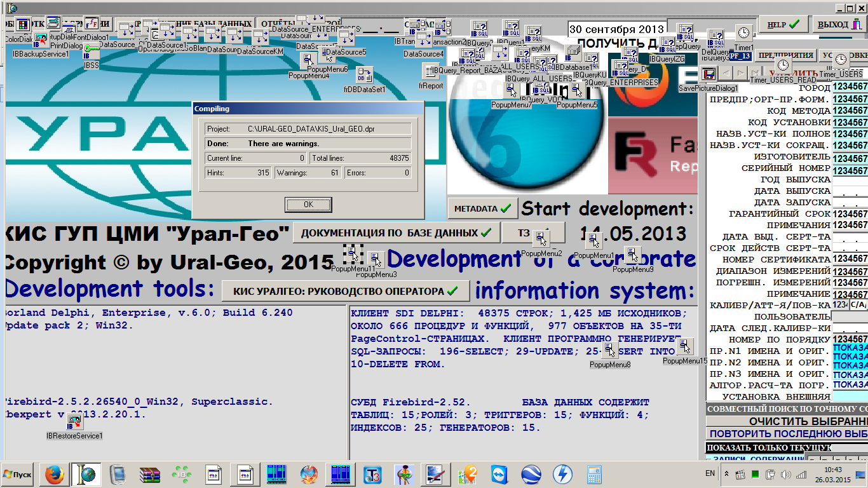The width and height of the screenshot is (868, 488).
Task: Click the ВЫХОД exit button
Action: [840, 25]
